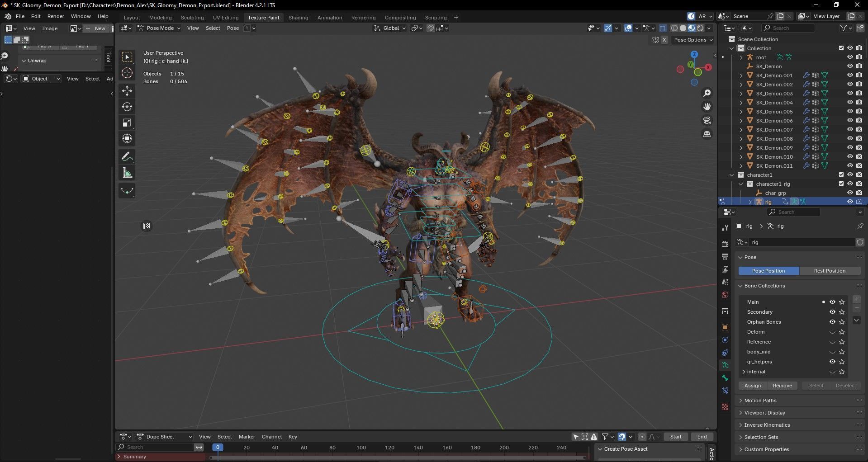Select the Select Box tool in viewport toolbar
This screenshot has width=868, height=462.
point(127,57)
